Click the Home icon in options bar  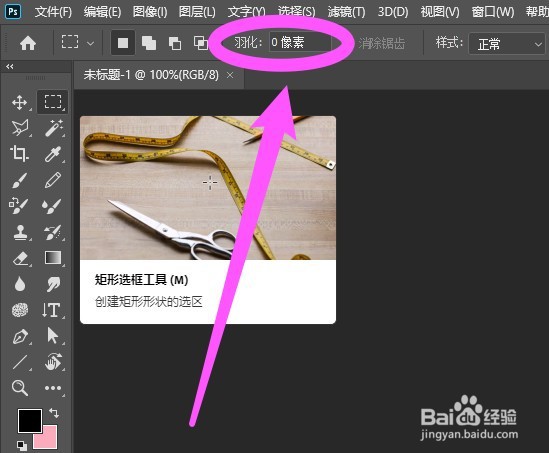click(x=28, y=43)
